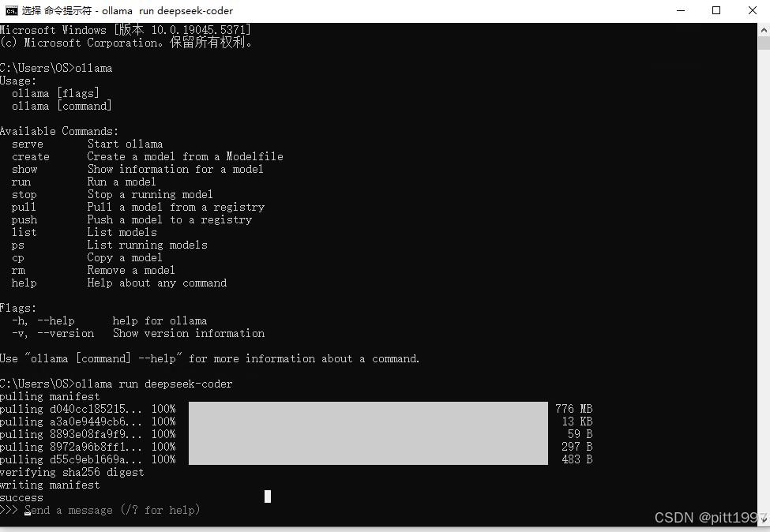The width and height of the screenshot is (770, 532).
Task: Minimize the command prompt window
Action: 681,11
